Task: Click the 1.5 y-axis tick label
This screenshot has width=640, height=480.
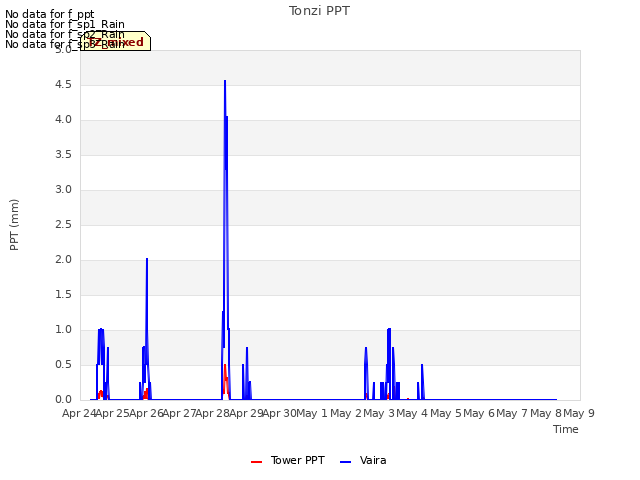Action: click(63, 295)
